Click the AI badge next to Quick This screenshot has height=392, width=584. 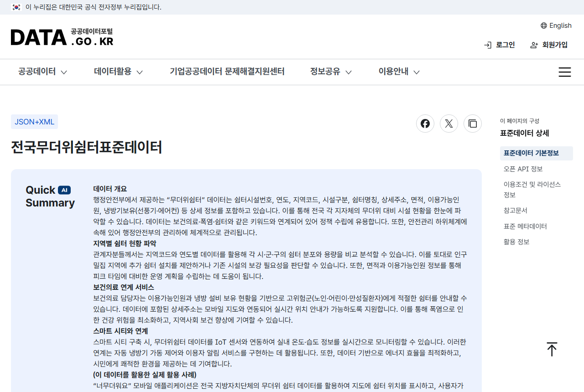pyautogui.click(x=64, y=190)
